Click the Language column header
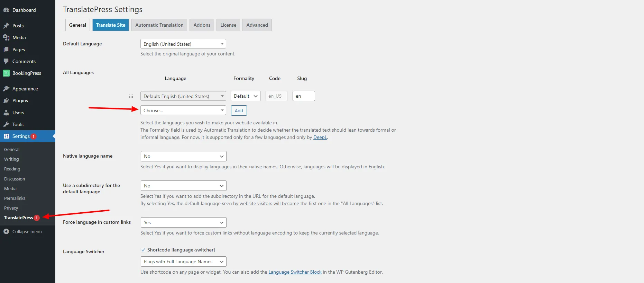 pos(175,78)
